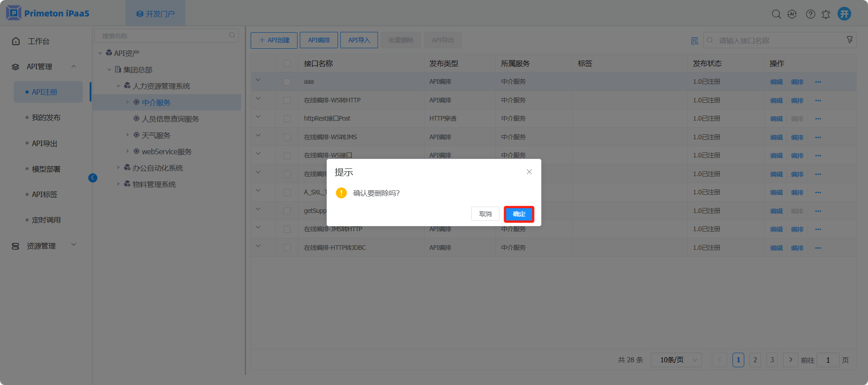Image resolution: width=868 pixels, height=385 pixels.
Task: Open 我的发布 in the sidebar menu
Action: coord(46,118)
